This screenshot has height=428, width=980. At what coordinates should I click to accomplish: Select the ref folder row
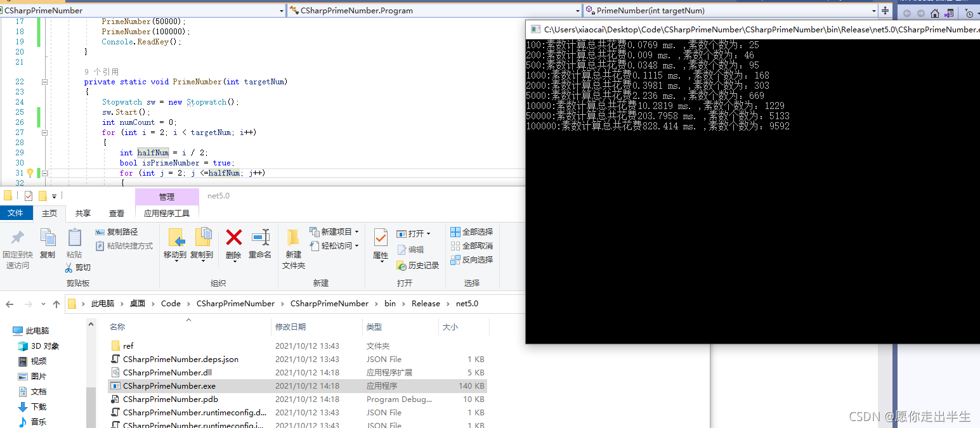click(x=297, y=346)
